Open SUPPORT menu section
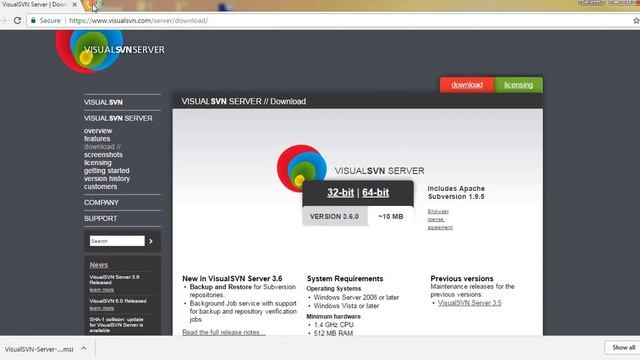 tap(100, 218)
